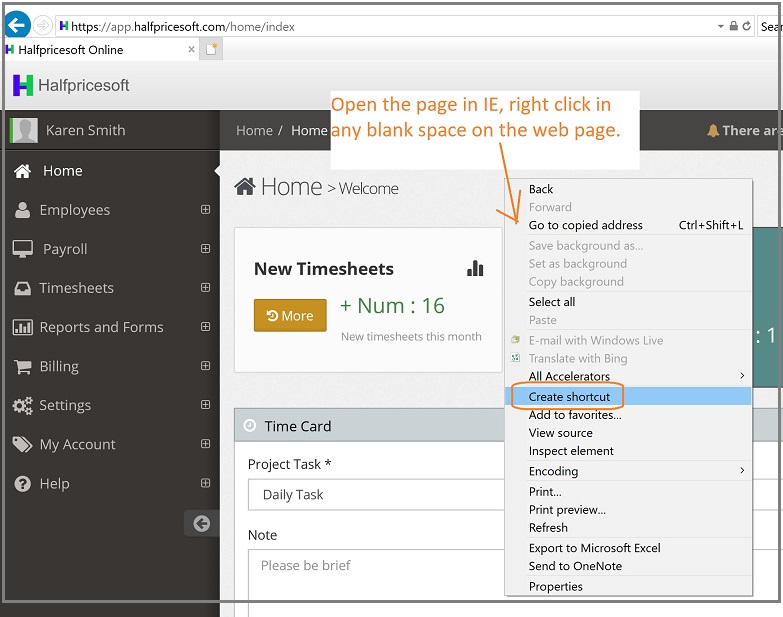The image size is (783, 617).
Task: Click the Settings gears icon
Action: point(22,405)
